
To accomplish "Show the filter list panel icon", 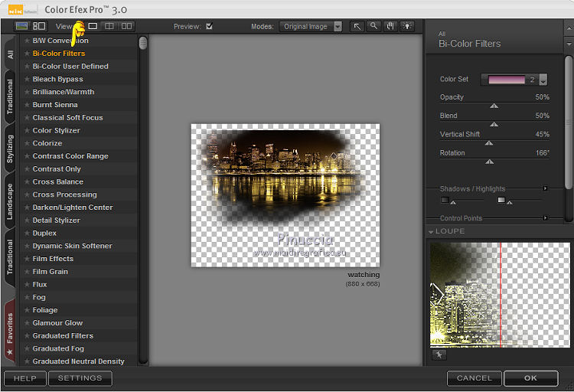I will point(21,26).
